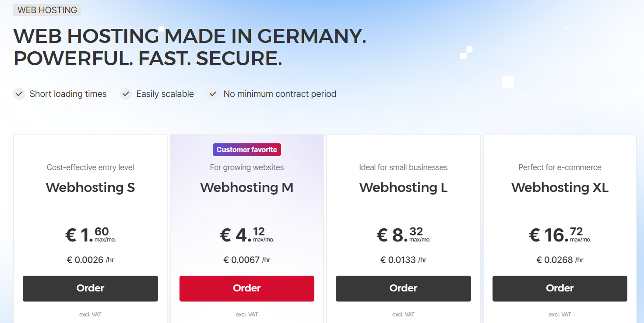Click the € 16.72 max/mo. price

560,235
